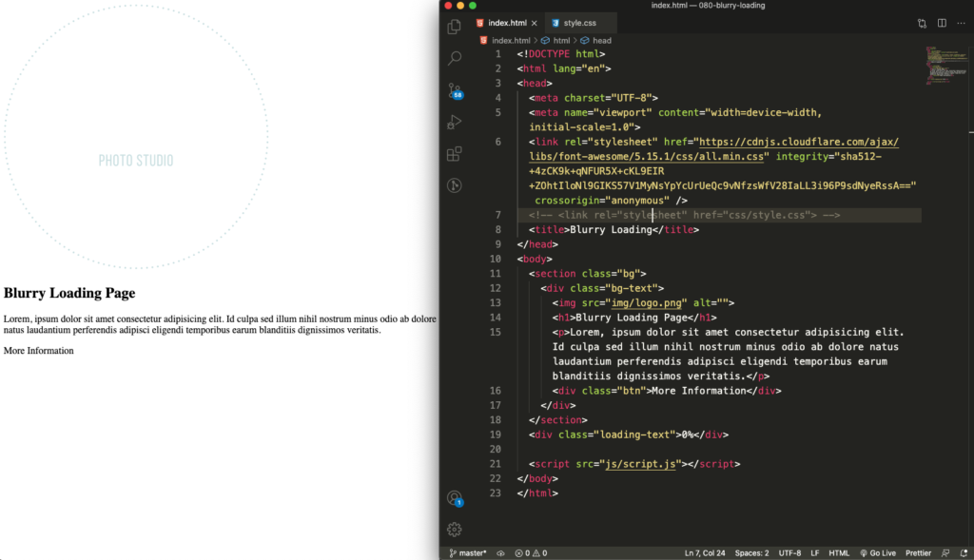
Task: Change end of line sequence LF
Action: 815,553
